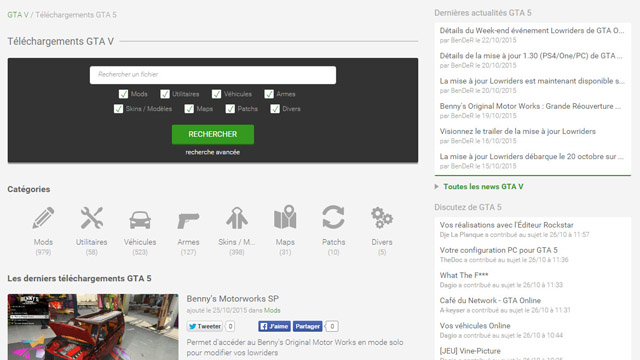
Task: Click the green RECHERCHER button
Action: (x=213, y=134)
